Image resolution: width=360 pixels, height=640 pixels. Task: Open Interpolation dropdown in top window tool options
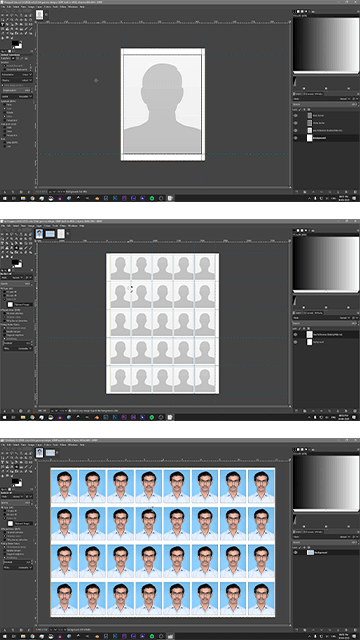(17, 75)
